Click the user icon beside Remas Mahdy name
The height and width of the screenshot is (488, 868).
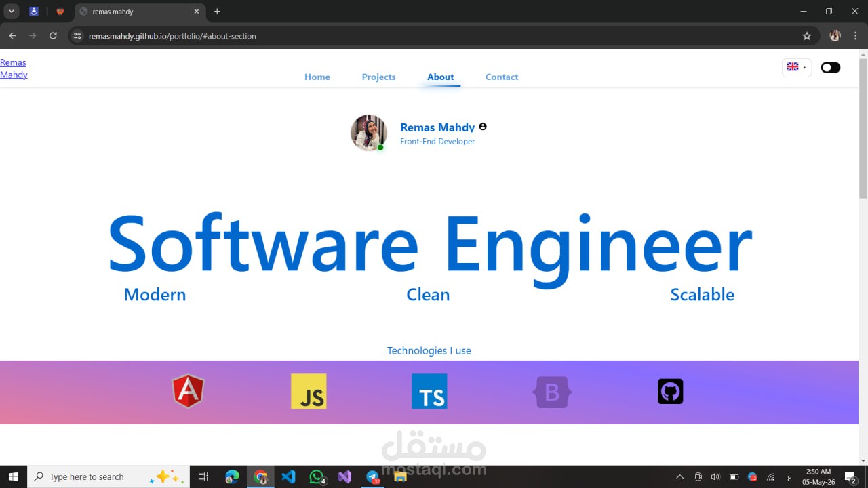[x=483, y=127]
